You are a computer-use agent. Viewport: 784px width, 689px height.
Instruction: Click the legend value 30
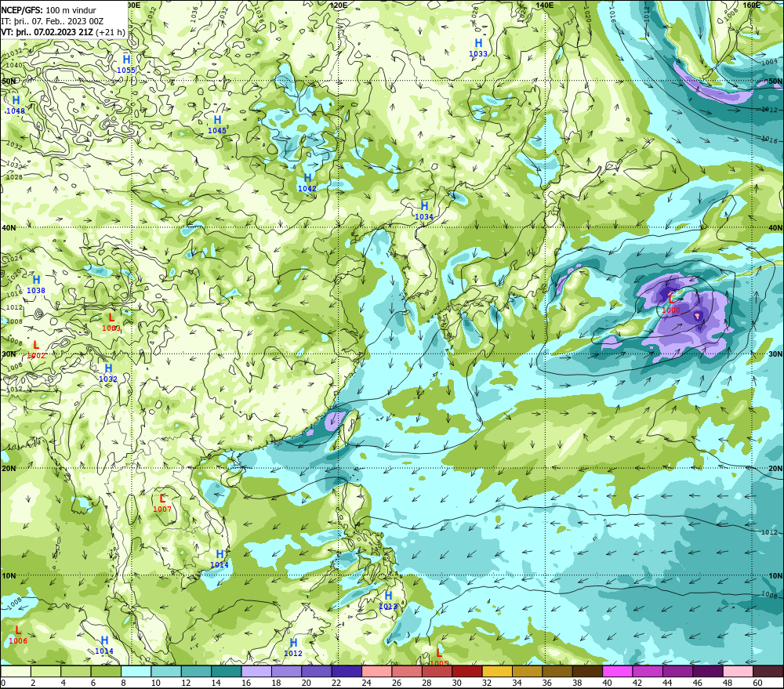(456, 683)
